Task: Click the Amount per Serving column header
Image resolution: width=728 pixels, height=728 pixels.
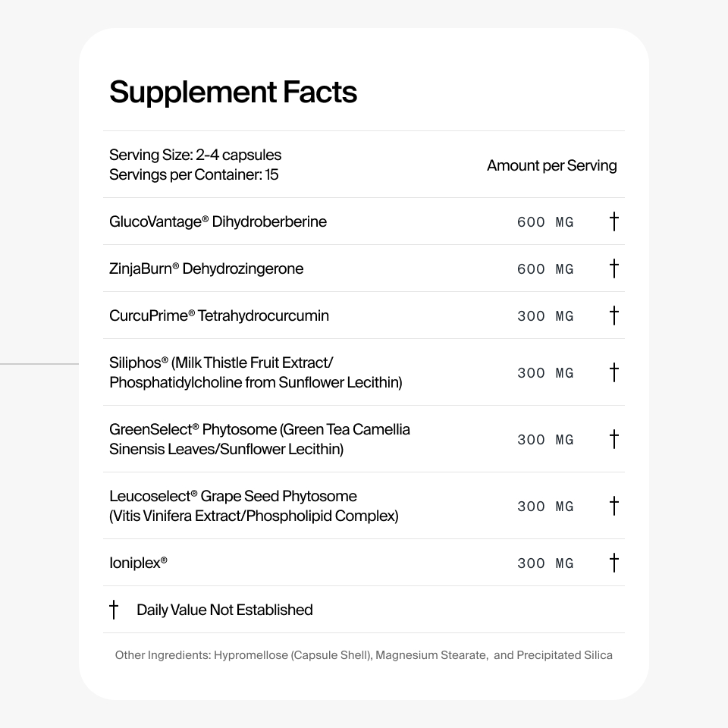Action: point(551,165)
